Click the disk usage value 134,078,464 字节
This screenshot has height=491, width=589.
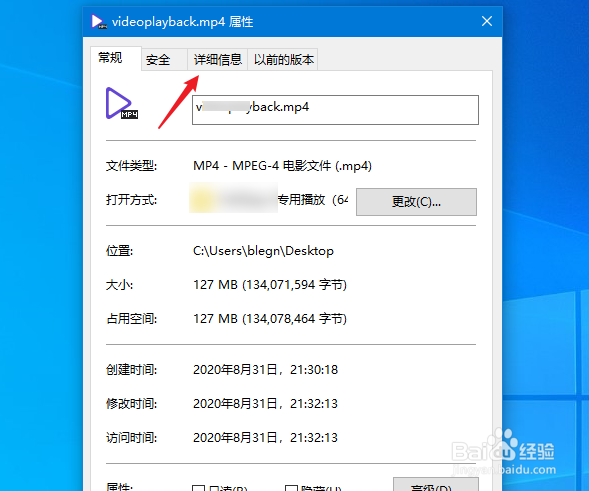[294, 319]
